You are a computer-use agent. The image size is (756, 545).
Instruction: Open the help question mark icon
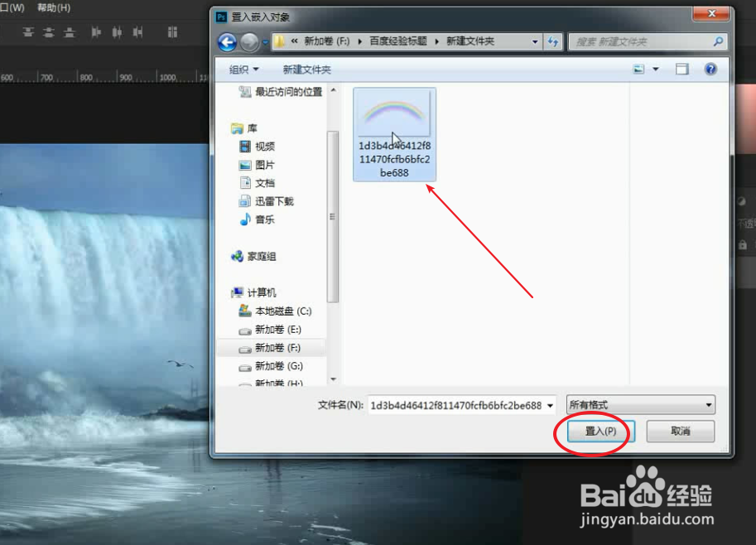710,70
